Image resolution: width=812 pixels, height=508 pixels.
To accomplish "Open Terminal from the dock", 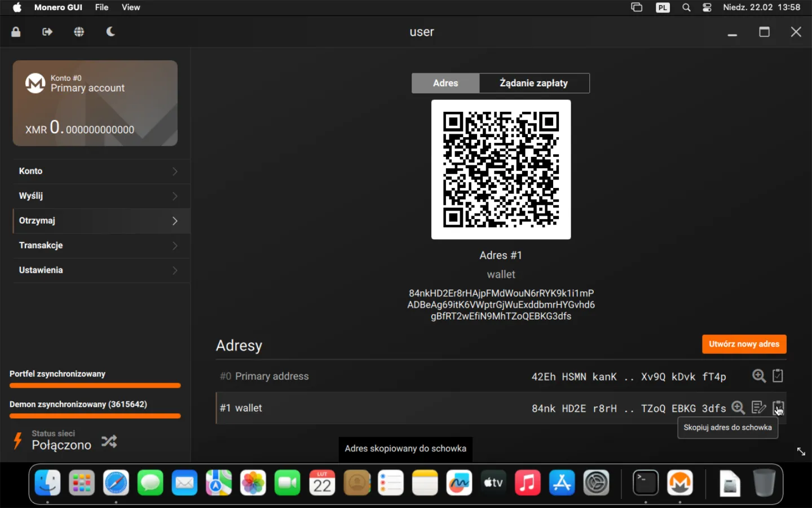I will pos(646,483).
